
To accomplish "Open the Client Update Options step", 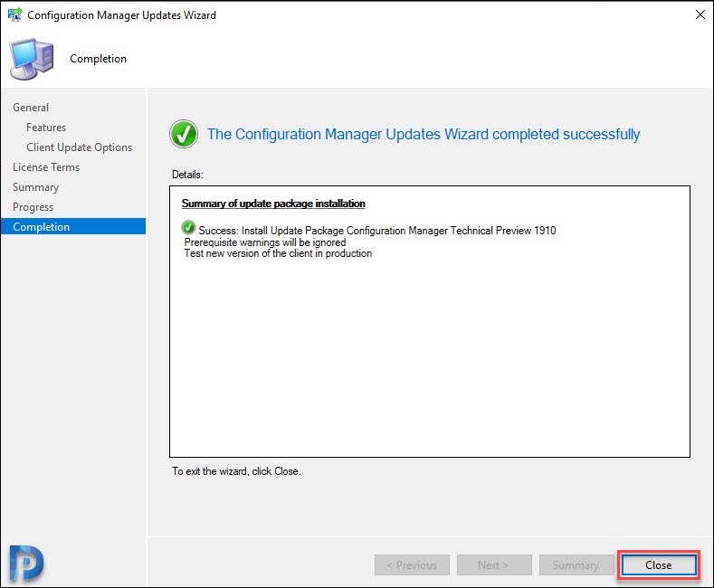I will pyautogui.click(x=80, y=147).
